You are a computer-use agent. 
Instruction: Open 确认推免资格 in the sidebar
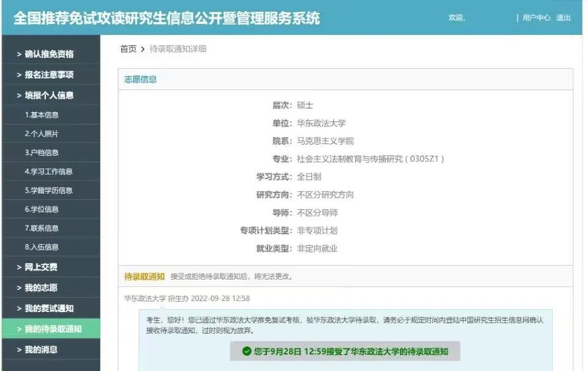click(x=49, y=54)
